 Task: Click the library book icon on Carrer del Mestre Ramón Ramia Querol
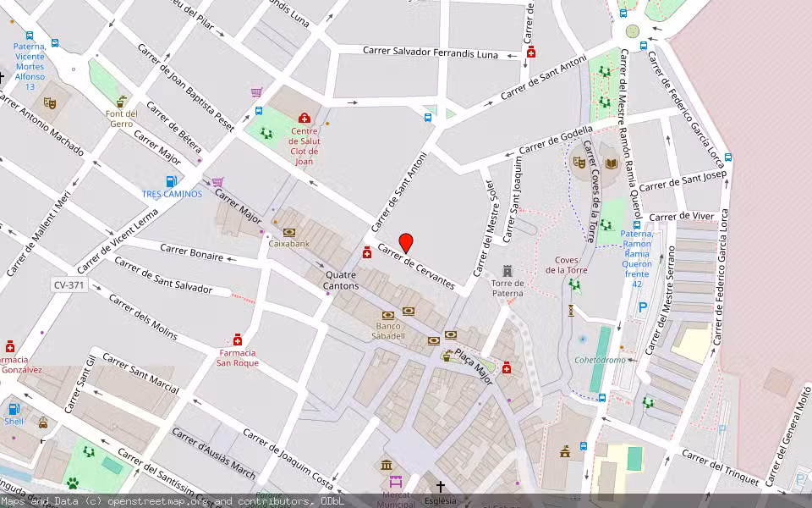click(612, 163)
